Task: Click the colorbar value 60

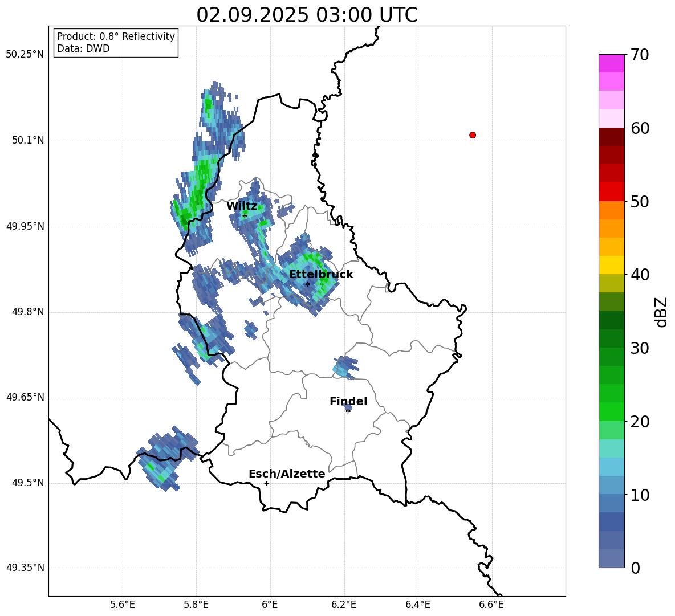Action: [x=640, y=128]
